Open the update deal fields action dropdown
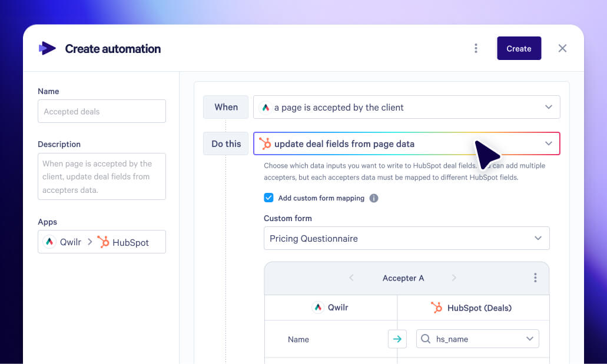 [x=406, y=143]
